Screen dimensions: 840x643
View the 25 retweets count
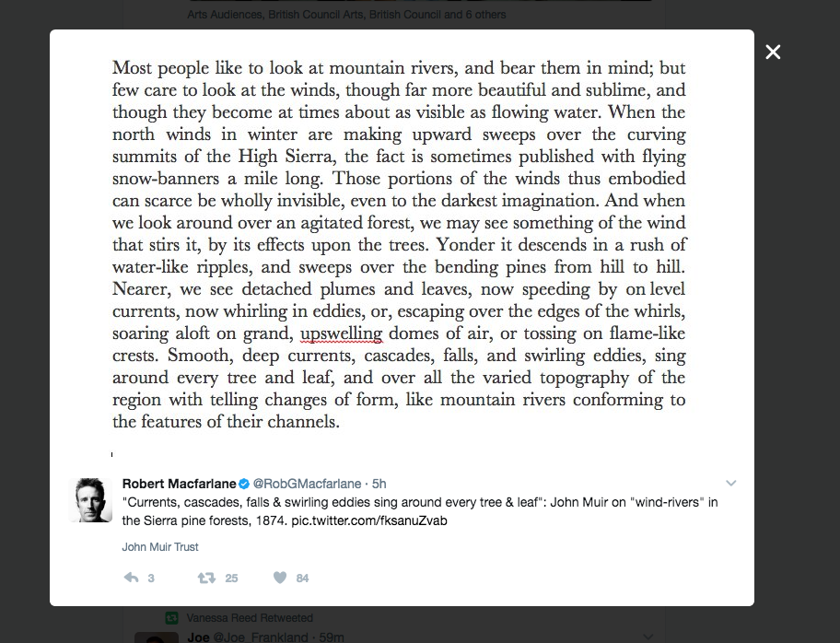tap(231, 579)
